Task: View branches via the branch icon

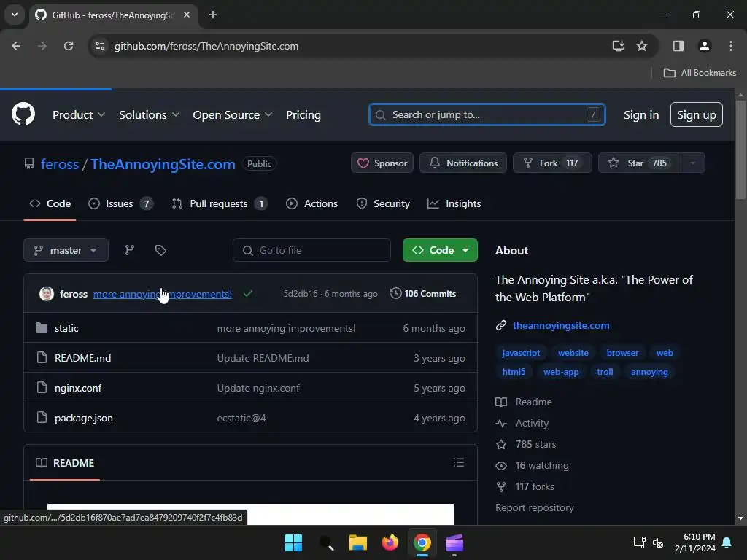Action: [x=130, y=250]
